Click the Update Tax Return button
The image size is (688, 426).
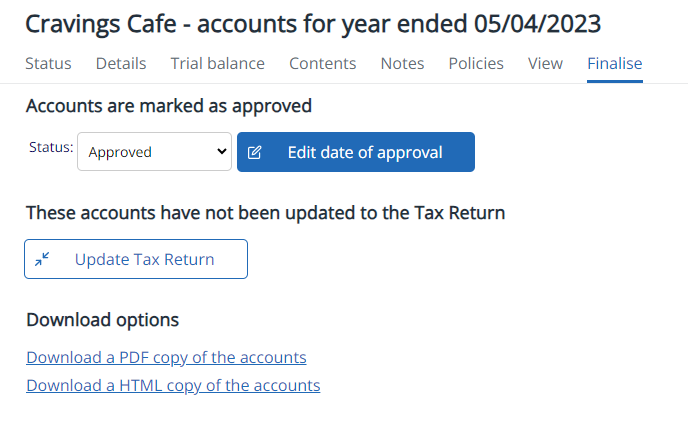pyautogui.click(x=136, y=259)
